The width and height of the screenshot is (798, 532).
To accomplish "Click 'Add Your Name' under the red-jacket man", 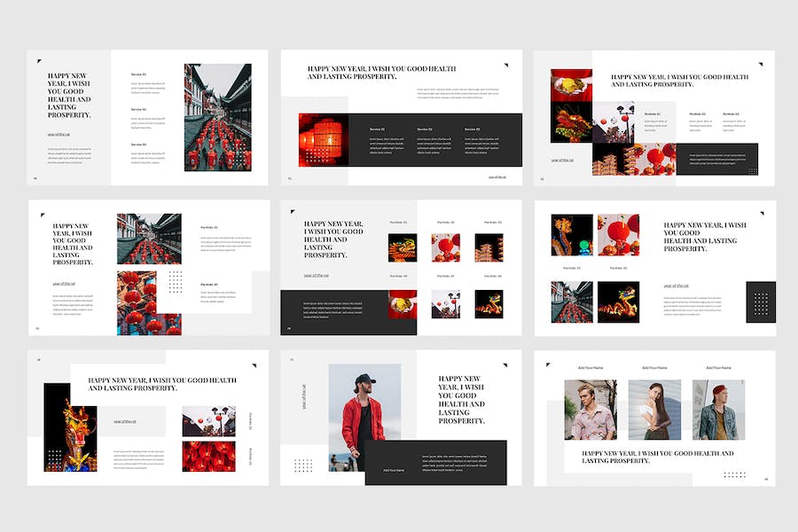I will [393, 470].
